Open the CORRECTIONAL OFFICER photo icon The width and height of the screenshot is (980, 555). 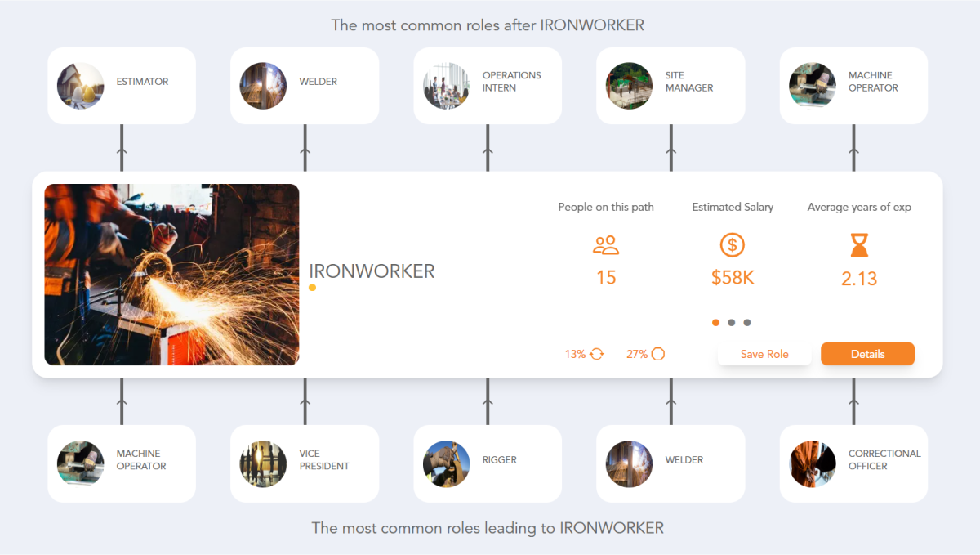pos(812,463)
